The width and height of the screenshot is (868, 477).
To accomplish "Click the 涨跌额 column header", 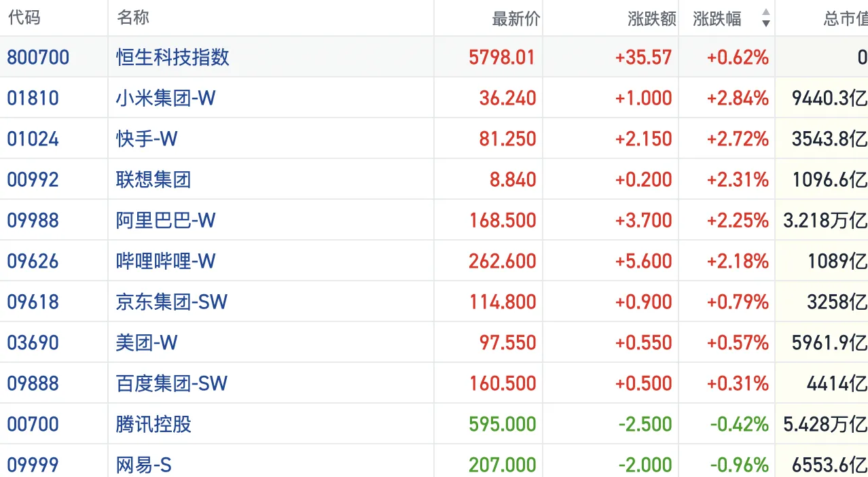I will (651, 18).
